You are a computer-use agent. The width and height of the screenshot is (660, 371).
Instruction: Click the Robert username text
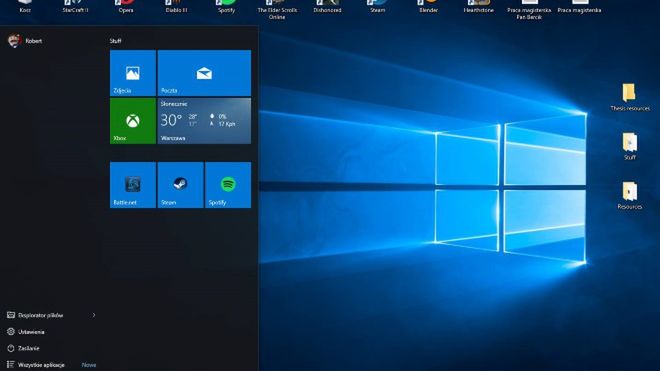(x=34, y=41)
